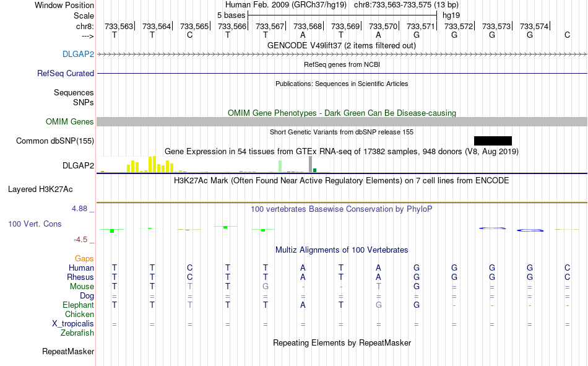Screen dimensions: 588x366
Task: Click the black dbSNP variant block
Action: coord(493,141)
